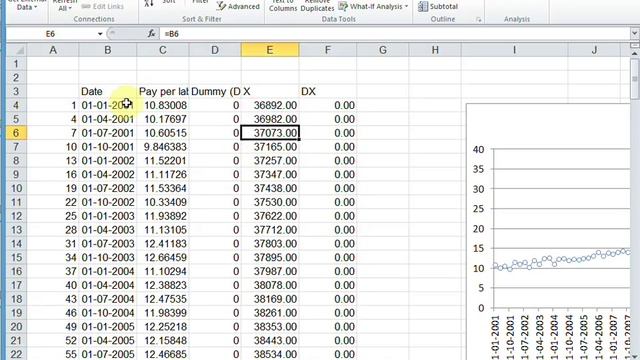This screenshot has height=360, width=640.
Task: Click cell with value 12.46685
Action: coord(162,354)
